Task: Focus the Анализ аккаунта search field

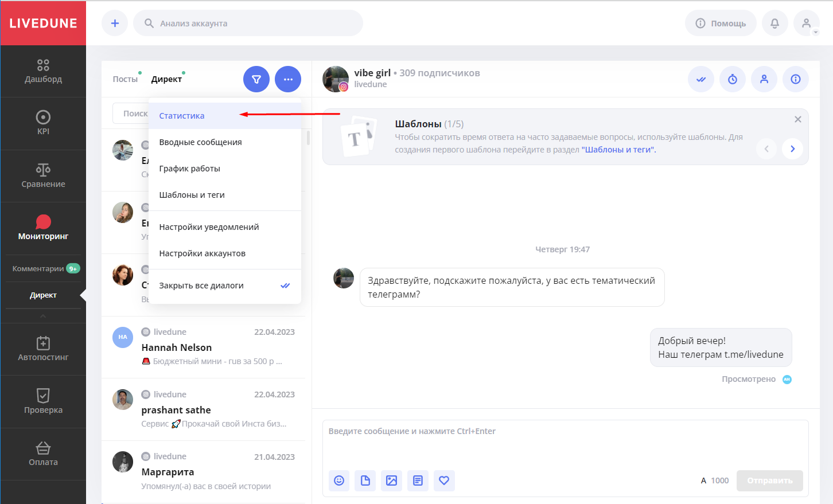Action: (248, 23)
